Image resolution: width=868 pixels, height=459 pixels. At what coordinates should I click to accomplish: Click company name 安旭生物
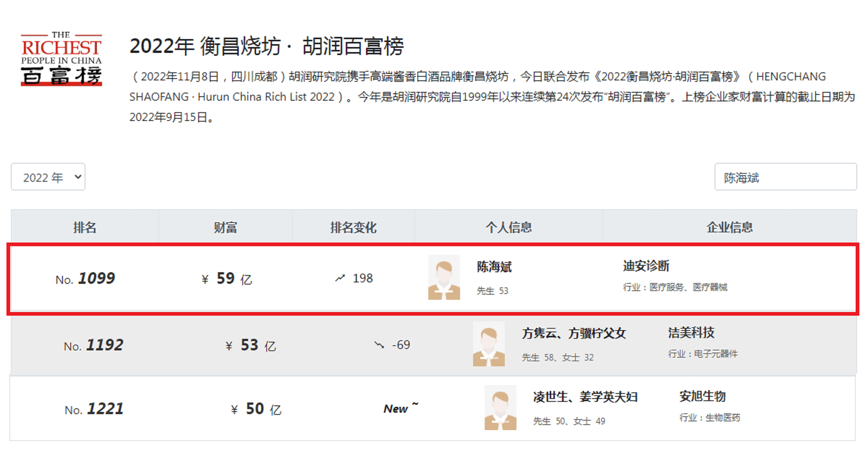tap(702, 396)
